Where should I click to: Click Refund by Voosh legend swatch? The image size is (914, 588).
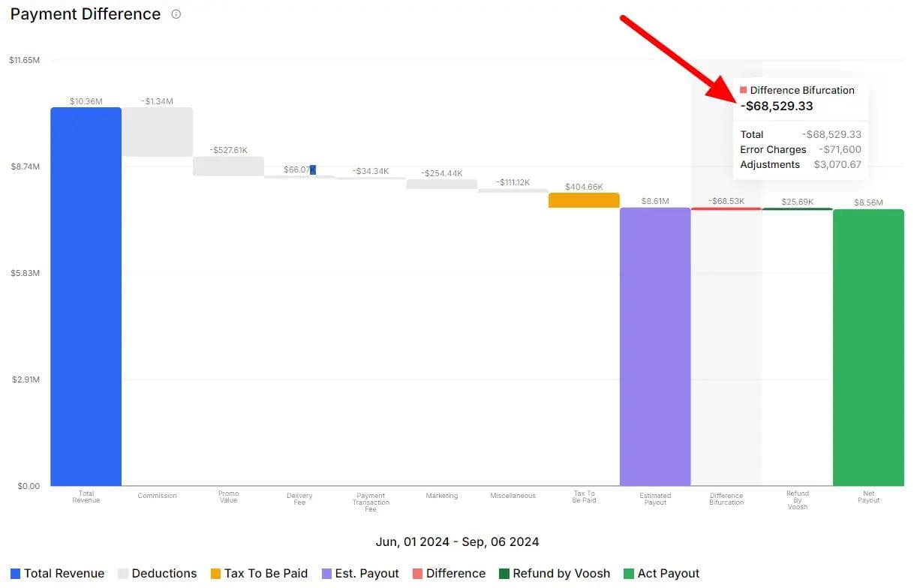coord(504,574)
